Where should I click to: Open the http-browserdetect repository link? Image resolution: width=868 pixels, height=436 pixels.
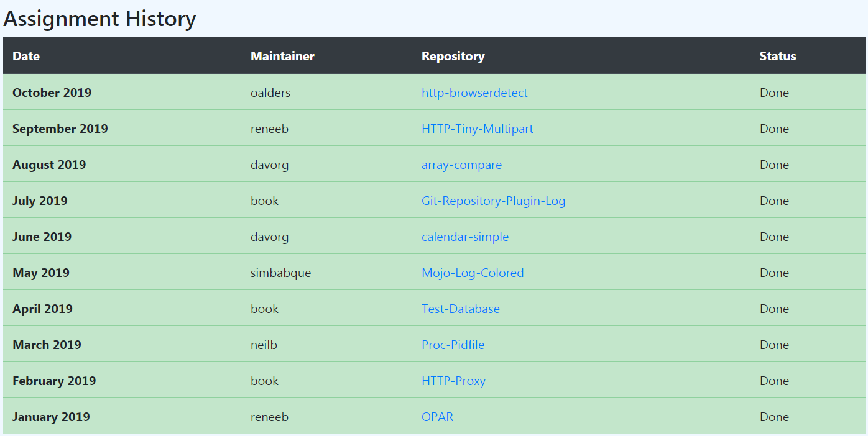pos(474,93)
